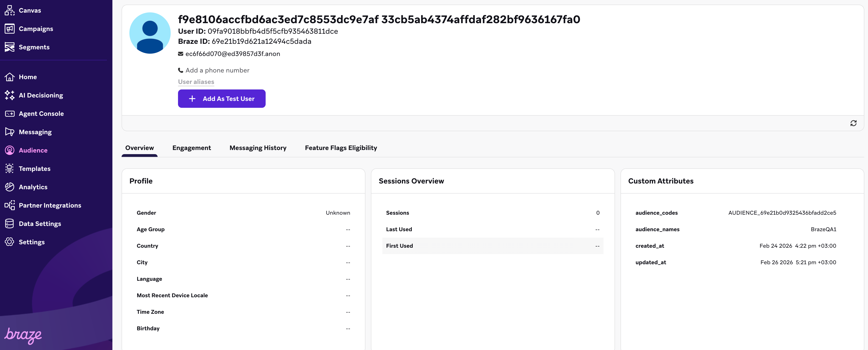Click the Analytics pie chart icon

(x=9, y=187)
